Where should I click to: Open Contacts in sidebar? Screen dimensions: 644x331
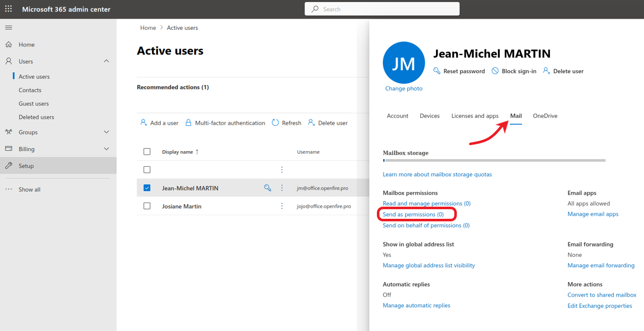[30, 90]
